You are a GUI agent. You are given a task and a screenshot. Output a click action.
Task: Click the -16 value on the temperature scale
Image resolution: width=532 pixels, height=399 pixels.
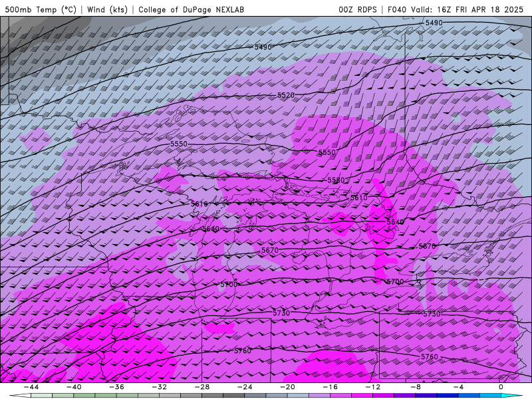330,387
